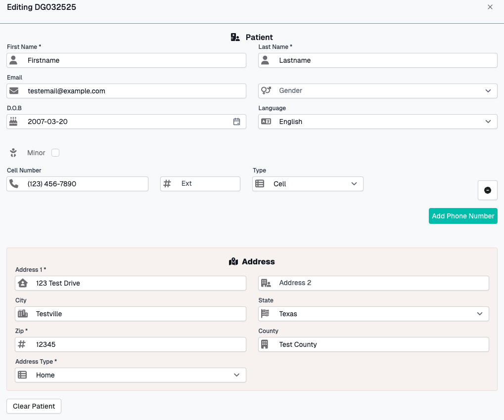Click the child icon next to Minor

coord(13,153)
